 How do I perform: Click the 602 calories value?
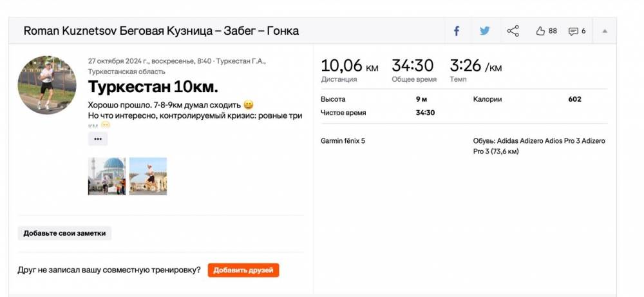pyautogui.click(x=574, y=99)
